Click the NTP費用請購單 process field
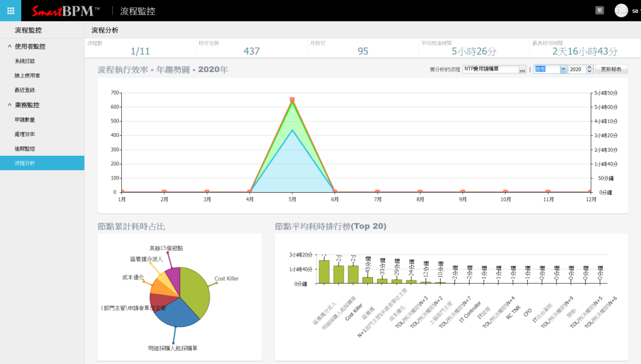The height and width of the screenshot is (364, 641). point(490,69)
